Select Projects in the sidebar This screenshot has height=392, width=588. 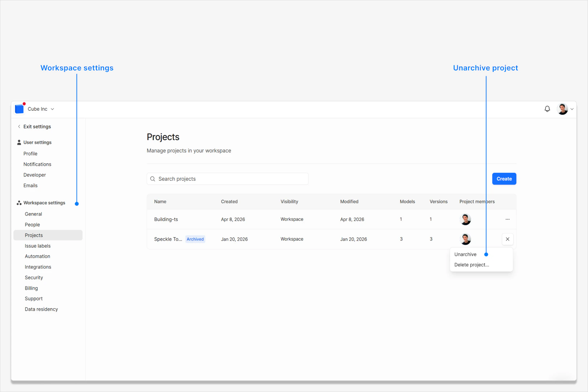point(34,235)
